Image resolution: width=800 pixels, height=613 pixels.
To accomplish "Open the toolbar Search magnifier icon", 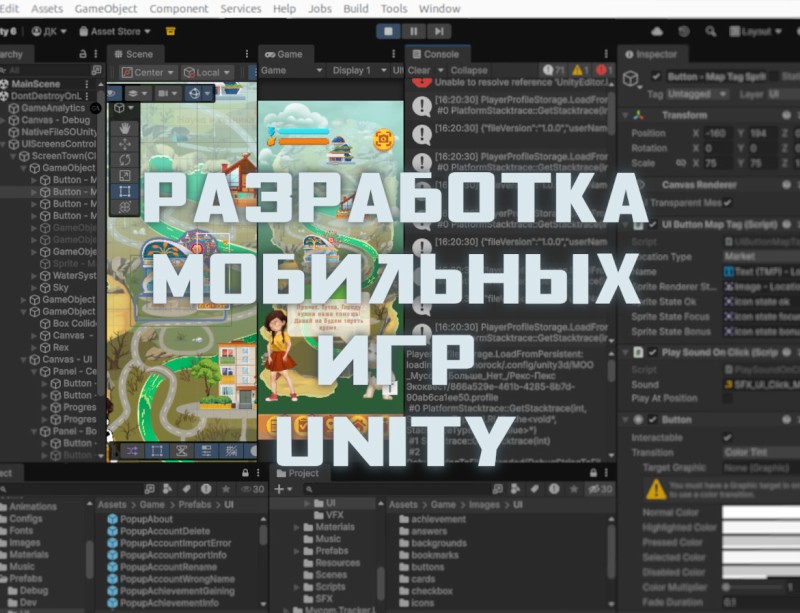I will coord(710,32).
